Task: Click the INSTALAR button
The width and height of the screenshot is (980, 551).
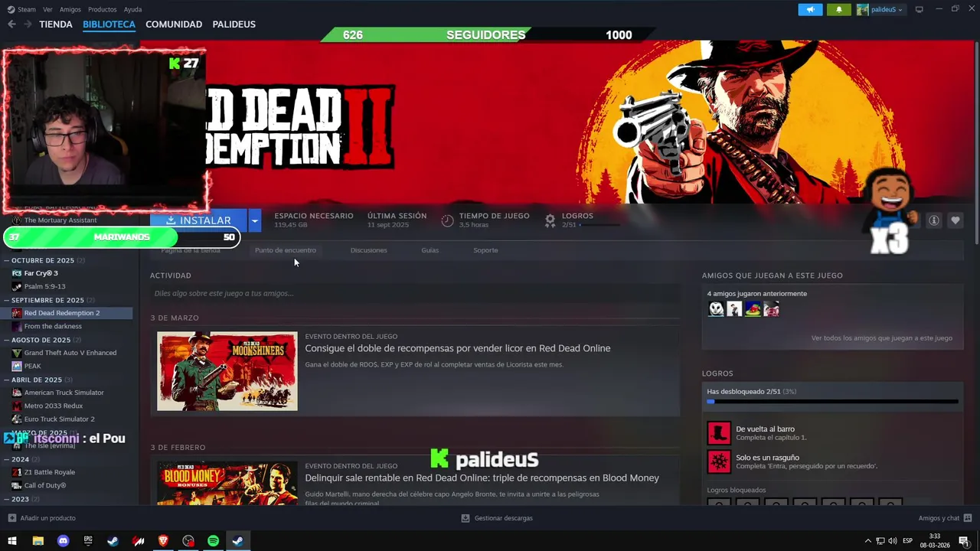Action: click(198, 220)
